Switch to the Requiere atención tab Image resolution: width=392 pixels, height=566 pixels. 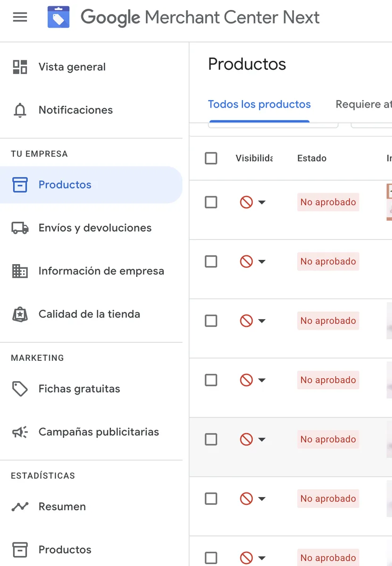(363, 105)
